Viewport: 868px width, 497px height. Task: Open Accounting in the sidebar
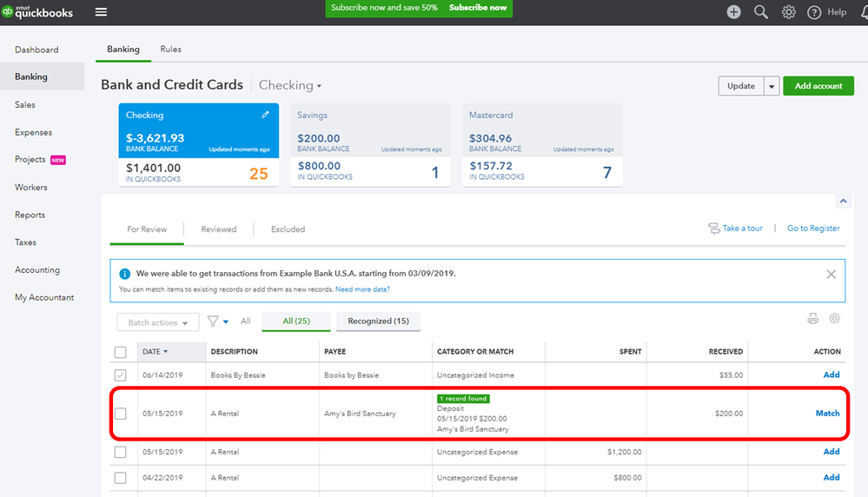(x=37, y=269)
